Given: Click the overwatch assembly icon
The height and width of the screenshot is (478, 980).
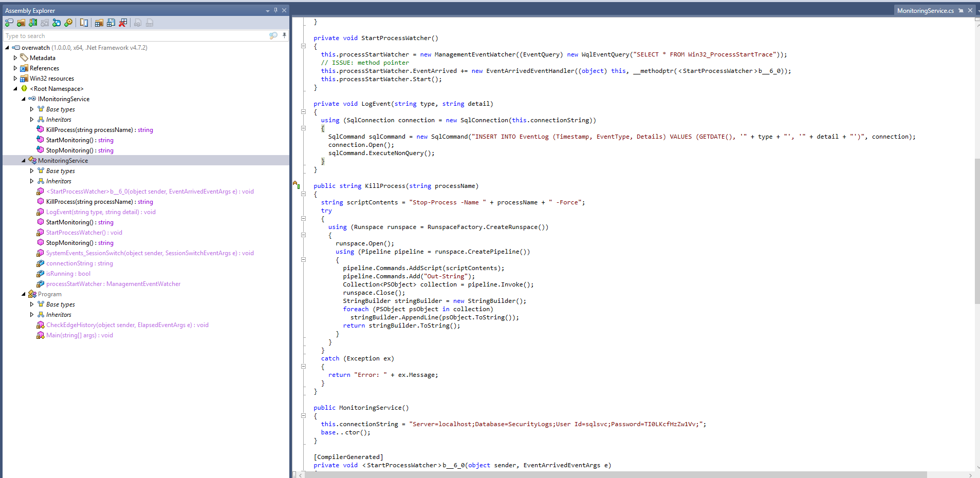Looking at the screenshot, I should pyautogui.click(x=16, y=47).
